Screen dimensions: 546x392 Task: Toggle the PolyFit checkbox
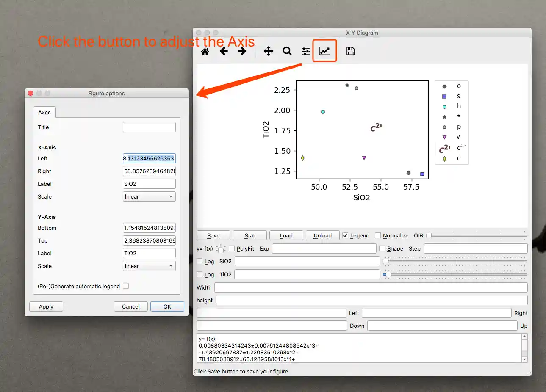pos(232,248)
